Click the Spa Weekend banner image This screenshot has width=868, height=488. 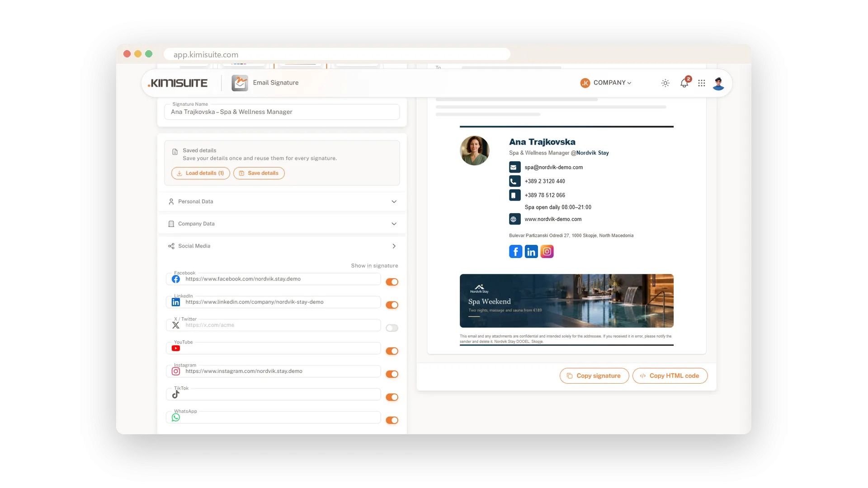[566, 301]
